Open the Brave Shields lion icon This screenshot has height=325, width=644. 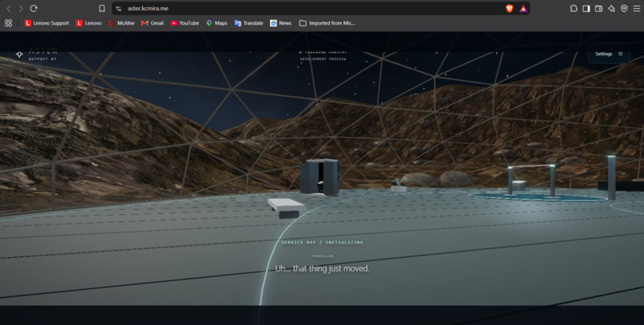[509, 9]
